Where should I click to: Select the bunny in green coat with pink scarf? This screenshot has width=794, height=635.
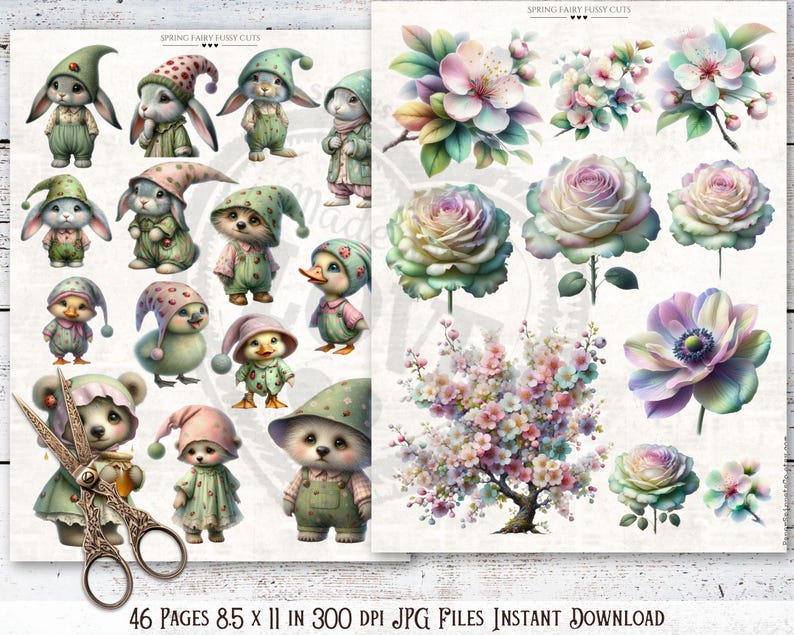(348, 139)
